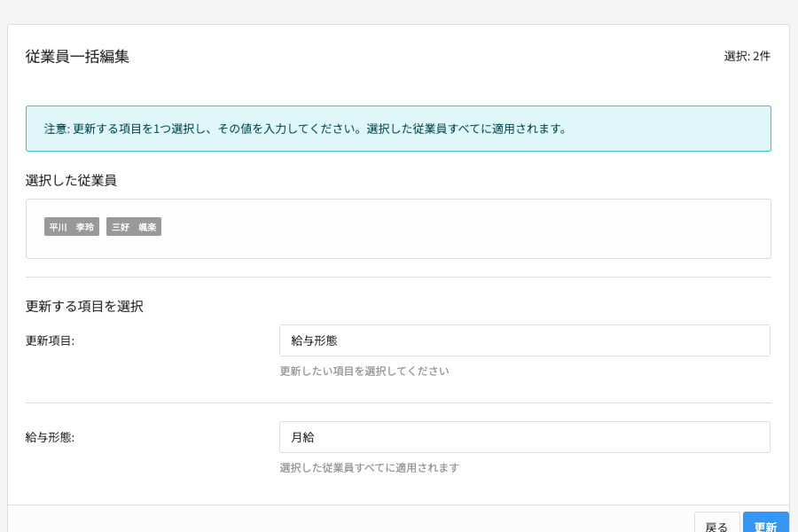
Task: Click the 従業員一括編集 page title
Action: (77, 56)
